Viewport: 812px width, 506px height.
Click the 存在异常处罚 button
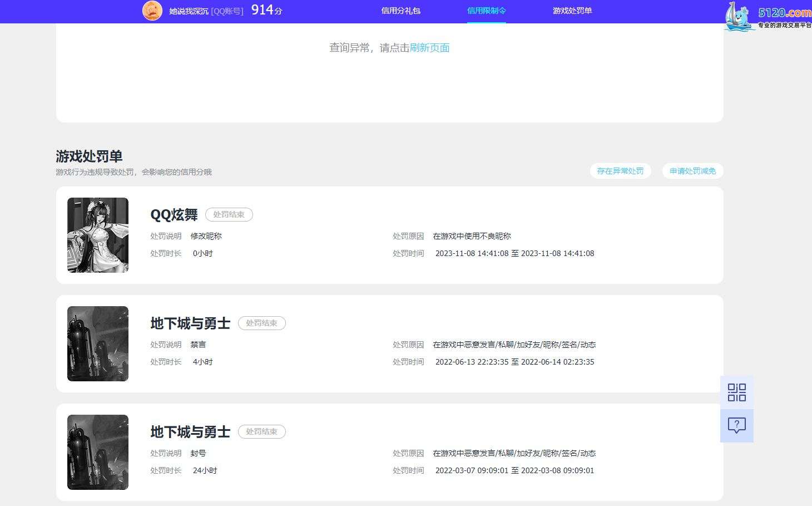coord(620,171)
